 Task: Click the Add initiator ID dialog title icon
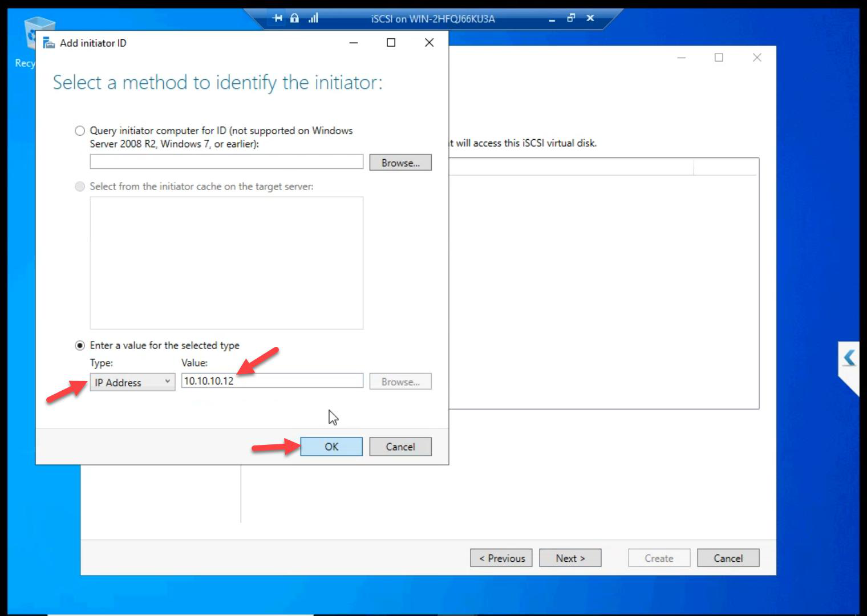click(49, 43)
